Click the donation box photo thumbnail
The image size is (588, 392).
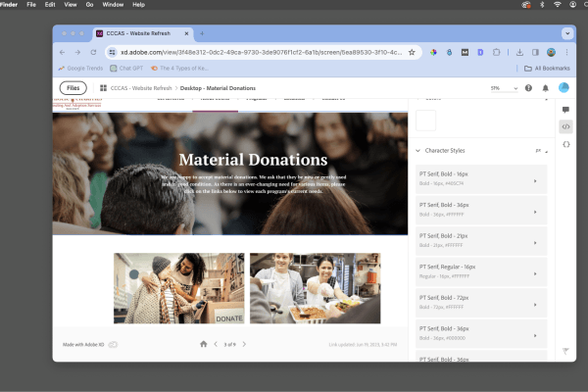[179, 288]
